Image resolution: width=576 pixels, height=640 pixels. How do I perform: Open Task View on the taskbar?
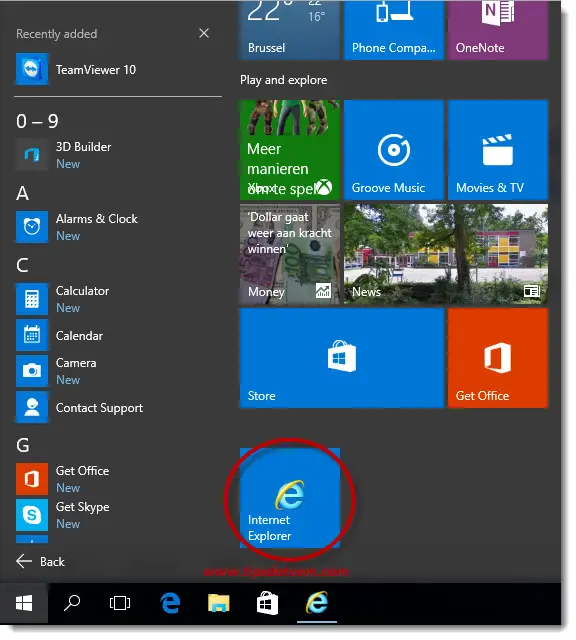[x=120, y=603]
